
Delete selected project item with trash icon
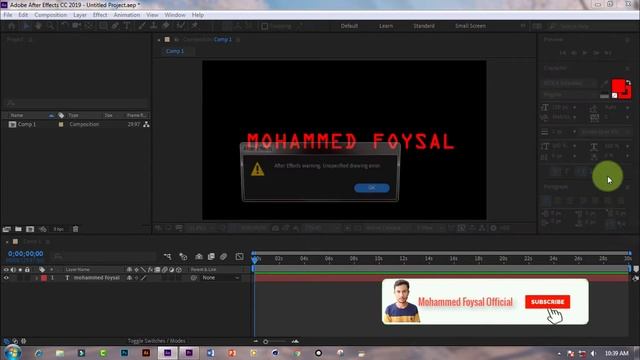tap(76, 229)
